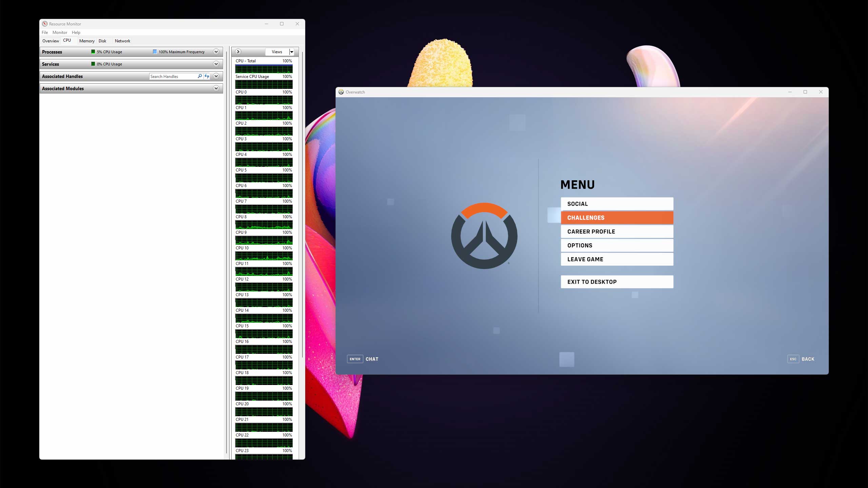Minimize the Overwatch window
Viewport: 868px width, 488px height.
point(790,92)
